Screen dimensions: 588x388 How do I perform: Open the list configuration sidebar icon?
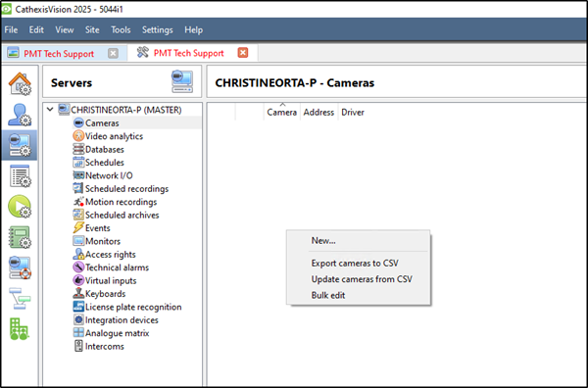(x=20, y=175)
